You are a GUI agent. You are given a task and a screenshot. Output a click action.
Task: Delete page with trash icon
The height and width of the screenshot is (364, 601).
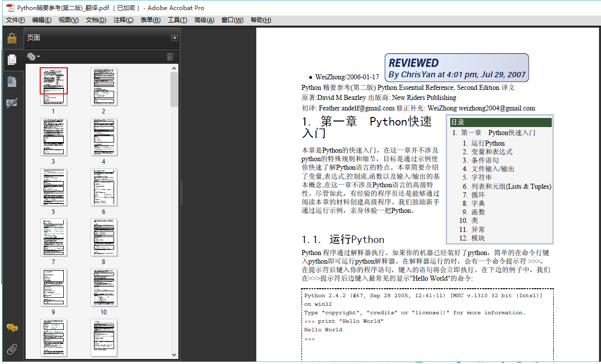pyautogui.click(x=170, y=57)
